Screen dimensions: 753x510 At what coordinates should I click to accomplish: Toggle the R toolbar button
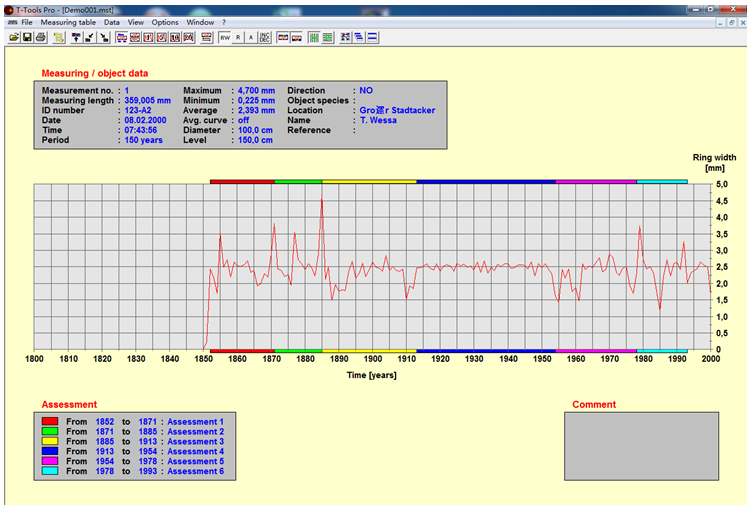pyautogui.click(x=238, y=37)
